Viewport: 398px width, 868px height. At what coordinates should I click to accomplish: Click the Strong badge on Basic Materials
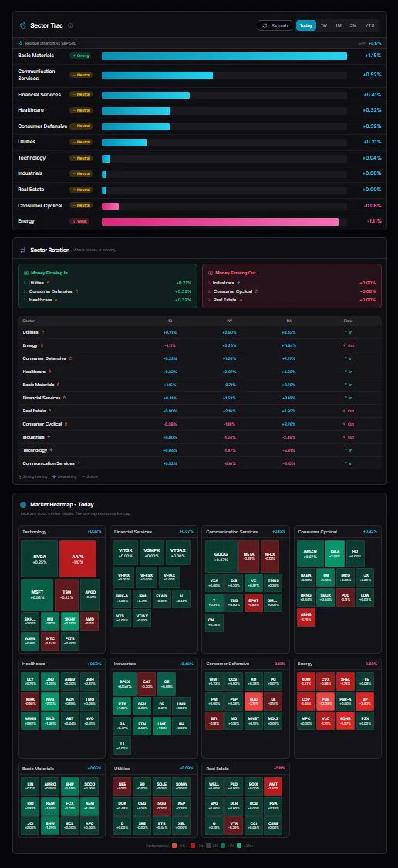click(80, 56)
